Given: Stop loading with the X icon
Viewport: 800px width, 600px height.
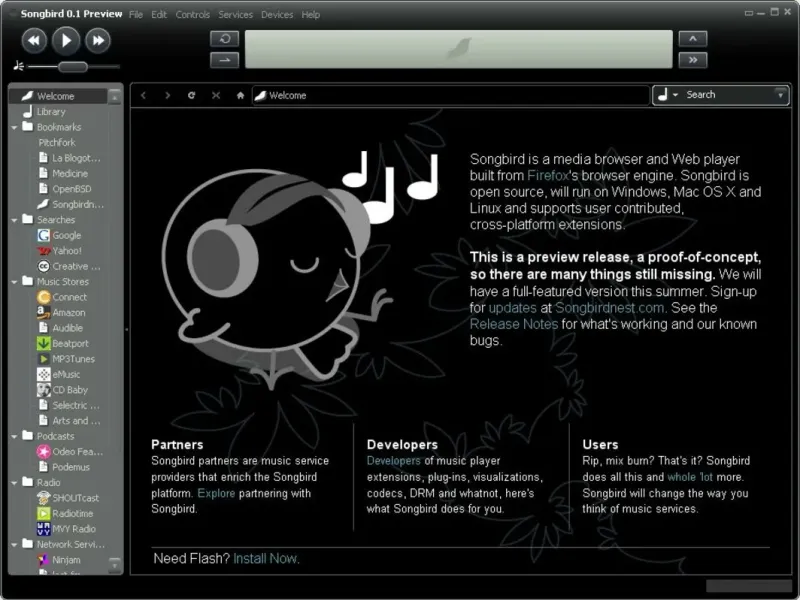Looking at the screenshot, I should pos(216,95).
